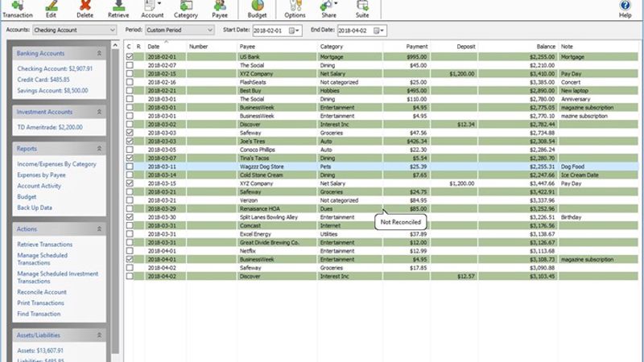Select the Renaissance HOA payee cell

click(x=277, y=208)
